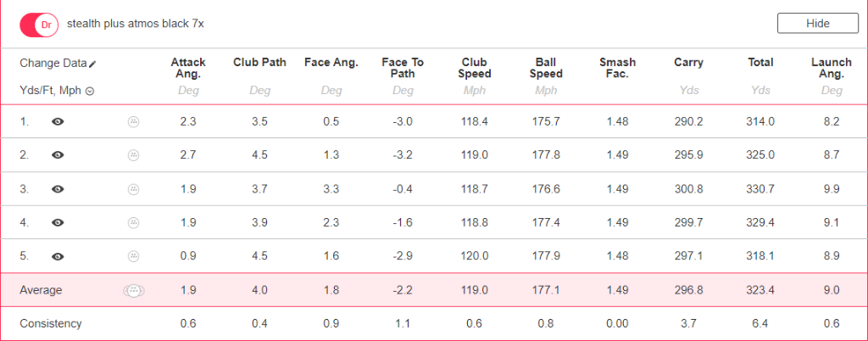The image size is (868, 341).
Task: Click the dispersion ball icon for shot 4
Action: click(x=133, y=222)
